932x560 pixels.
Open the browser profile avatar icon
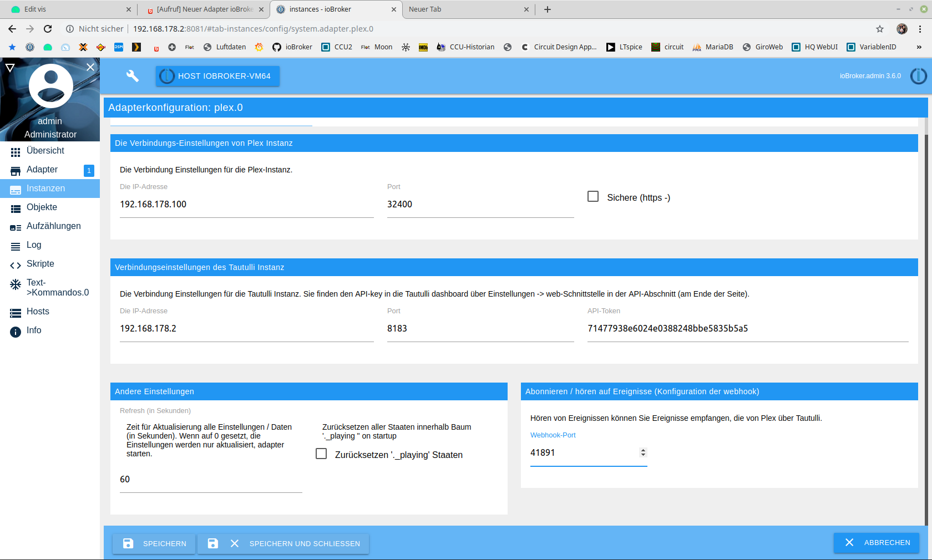tap(902, 29)
